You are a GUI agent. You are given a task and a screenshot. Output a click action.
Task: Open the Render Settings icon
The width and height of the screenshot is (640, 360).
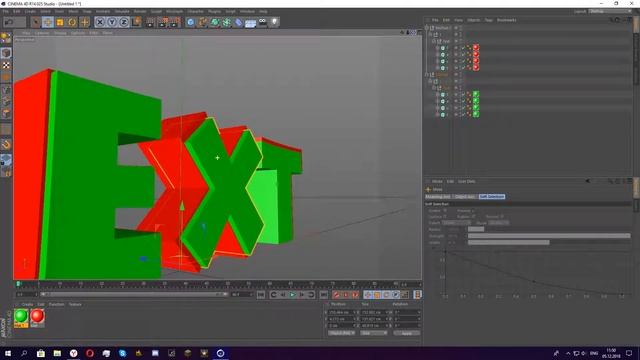175,22
